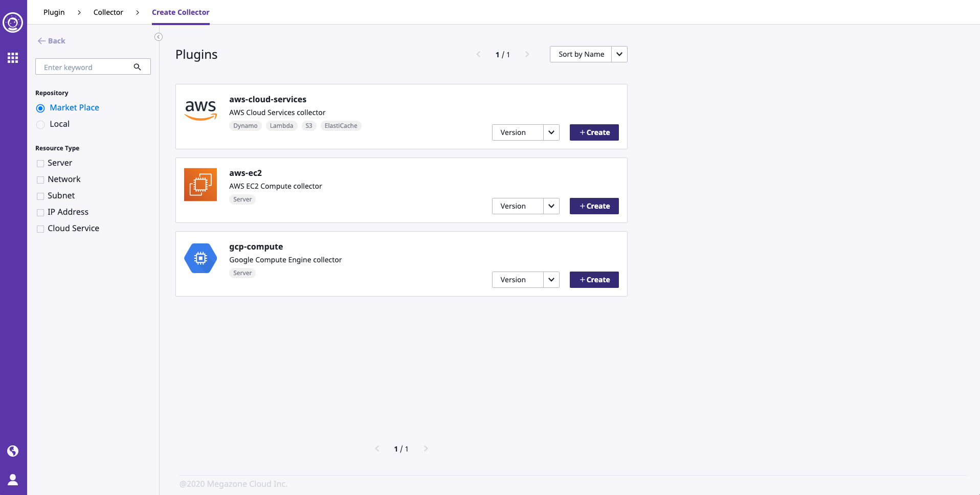Check the Cloud Service resource type
This screenshot has width=980, height=495.
pyautogui.click(x=40, y=229)
